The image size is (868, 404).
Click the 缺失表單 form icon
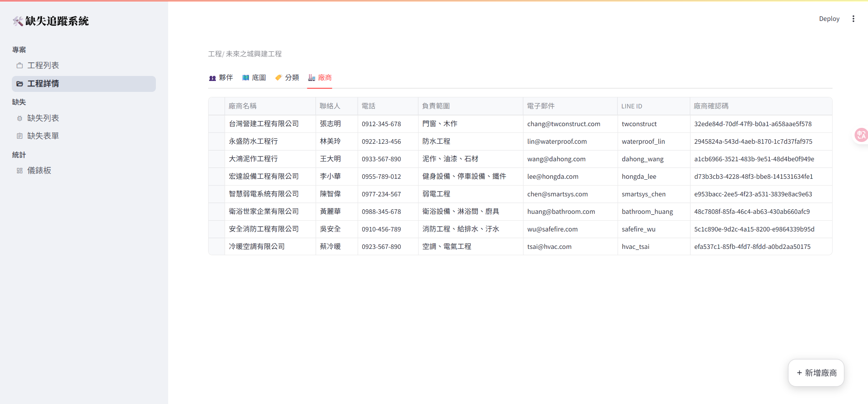click(20, 136)
